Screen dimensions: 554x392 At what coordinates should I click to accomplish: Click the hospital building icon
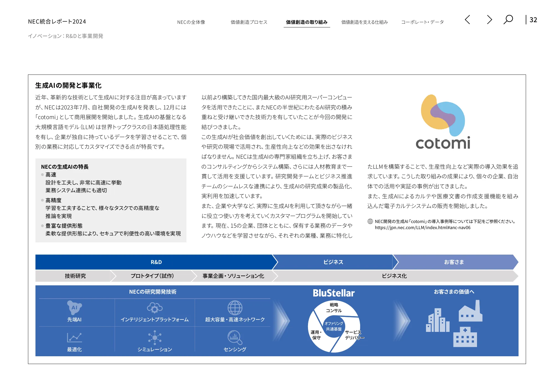coord(465,337)
